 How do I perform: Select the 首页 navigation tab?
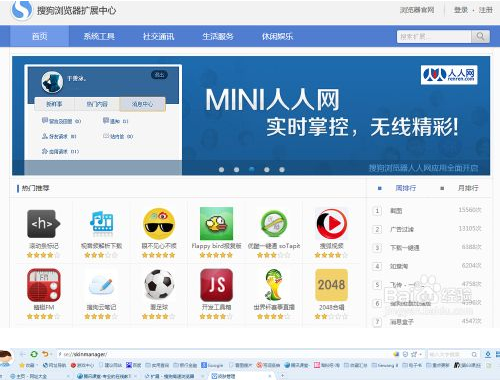click(x=40, y=36)
